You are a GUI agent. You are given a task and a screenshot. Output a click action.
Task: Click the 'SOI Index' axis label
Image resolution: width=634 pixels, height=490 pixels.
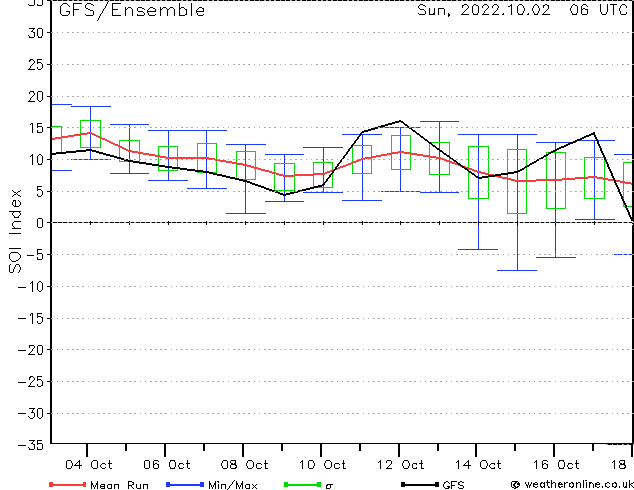click(15, 231)
